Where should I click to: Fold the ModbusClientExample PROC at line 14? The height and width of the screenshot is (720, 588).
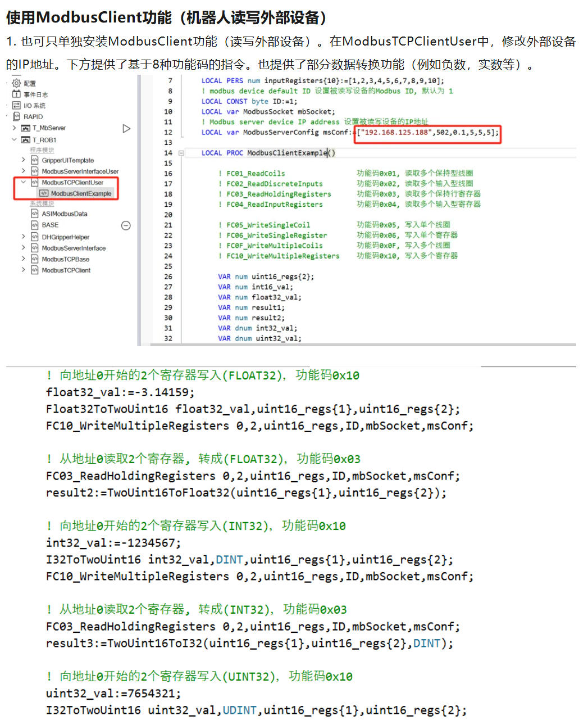181,153
